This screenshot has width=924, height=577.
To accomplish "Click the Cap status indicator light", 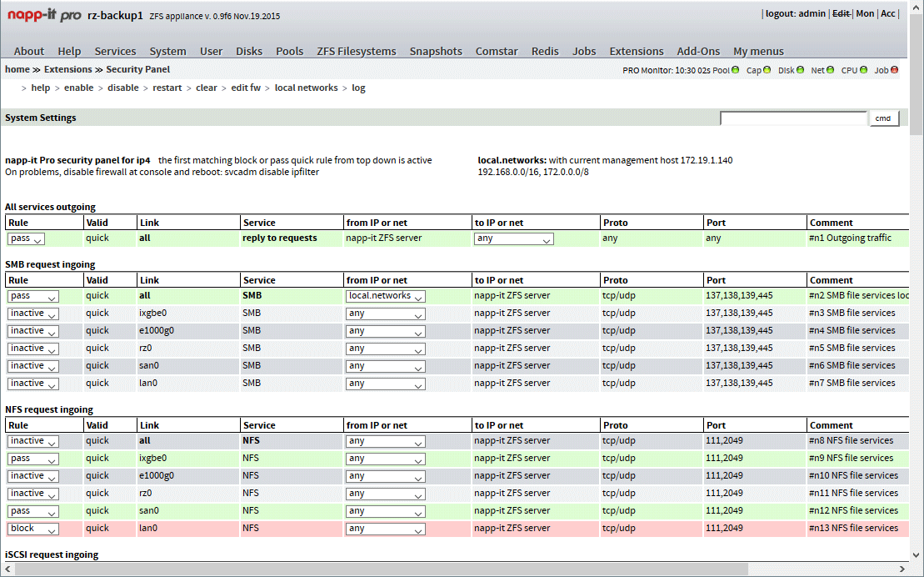I will [767, 69].
